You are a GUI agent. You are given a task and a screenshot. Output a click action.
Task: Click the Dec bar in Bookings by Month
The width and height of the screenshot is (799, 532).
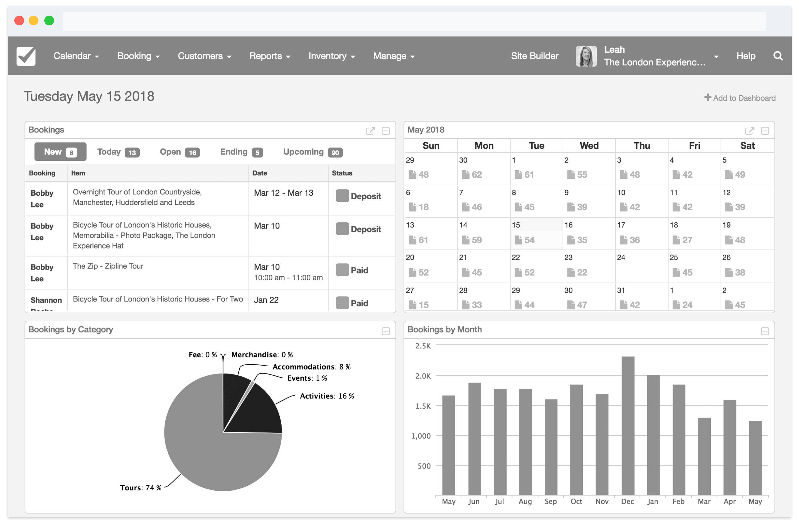pos(628,426)
